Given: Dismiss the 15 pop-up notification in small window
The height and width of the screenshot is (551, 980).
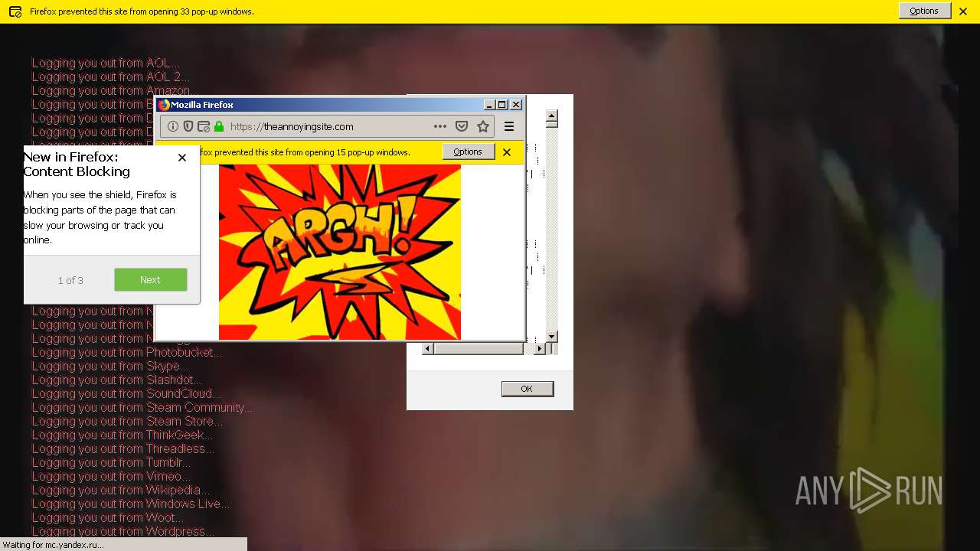Looking at the screenshot, I should (507, 152).
